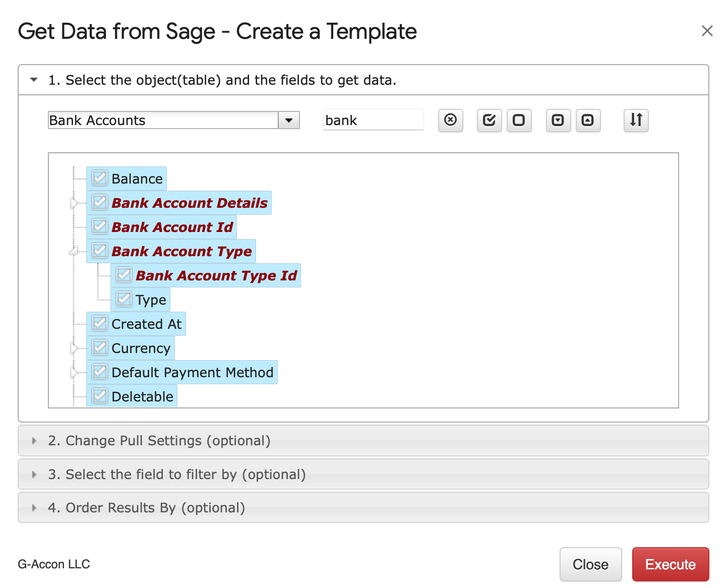Click the sort fields icon
Screen dimensions: 728x588
click(x=636, y=121)
